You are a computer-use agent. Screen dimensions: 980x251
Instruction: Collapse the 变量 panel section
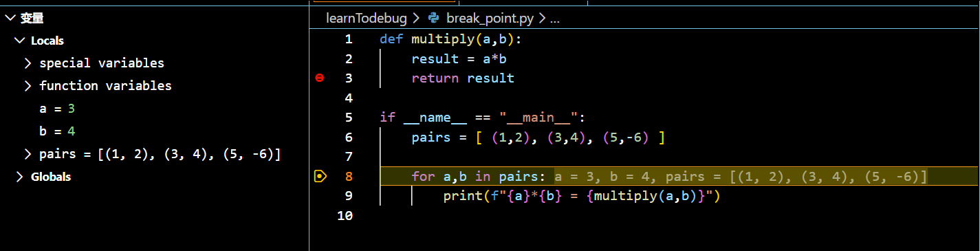click(10, 19)
